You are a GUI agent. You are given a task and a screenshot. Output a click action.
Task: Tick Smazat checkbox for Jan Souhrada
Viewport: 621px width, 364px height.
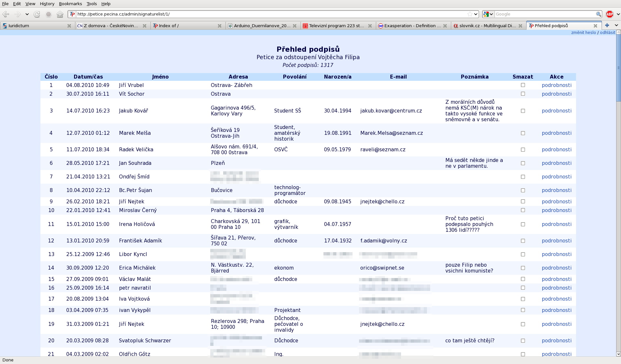click(x=523, y=163)
